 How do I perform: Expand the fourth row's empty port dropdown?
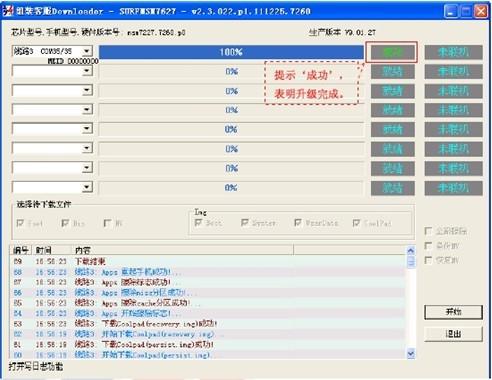click(87, 109)
